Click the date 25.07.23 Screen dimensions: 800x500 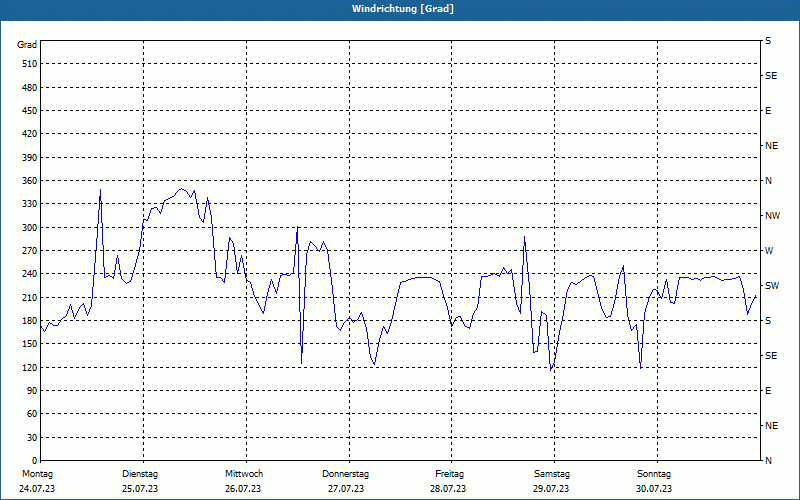[x=140, y=489]
